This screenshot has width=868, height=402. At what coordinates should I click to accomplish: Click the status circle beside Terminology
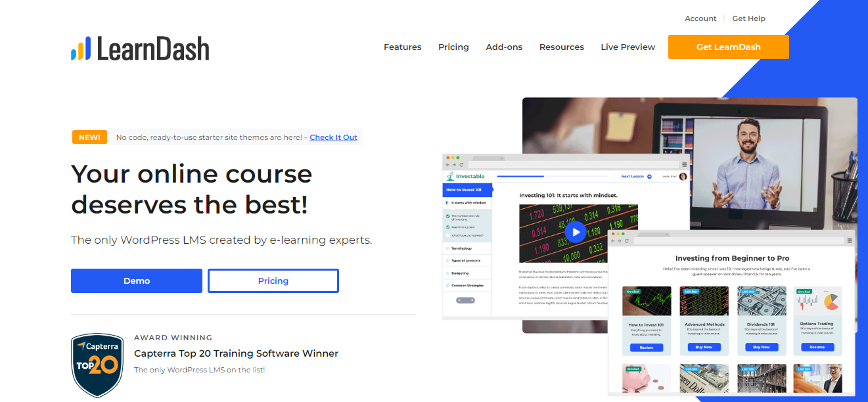447,248
